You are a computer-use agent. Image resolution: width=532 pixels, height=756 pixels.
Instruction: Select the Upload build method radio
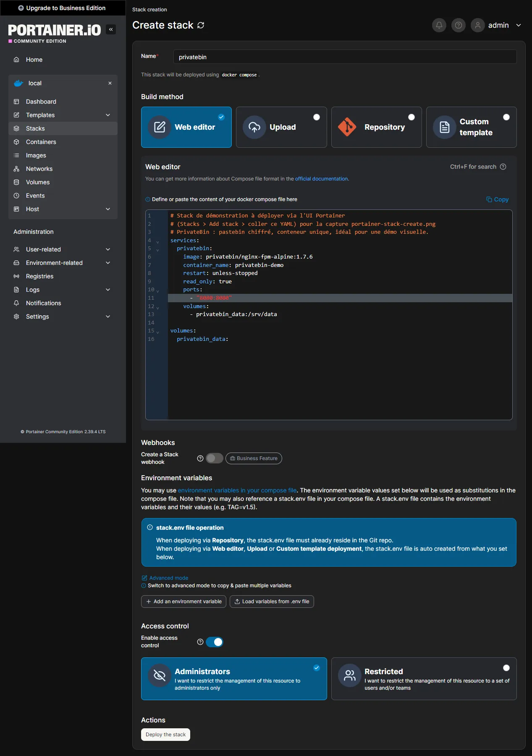(317, 117)
